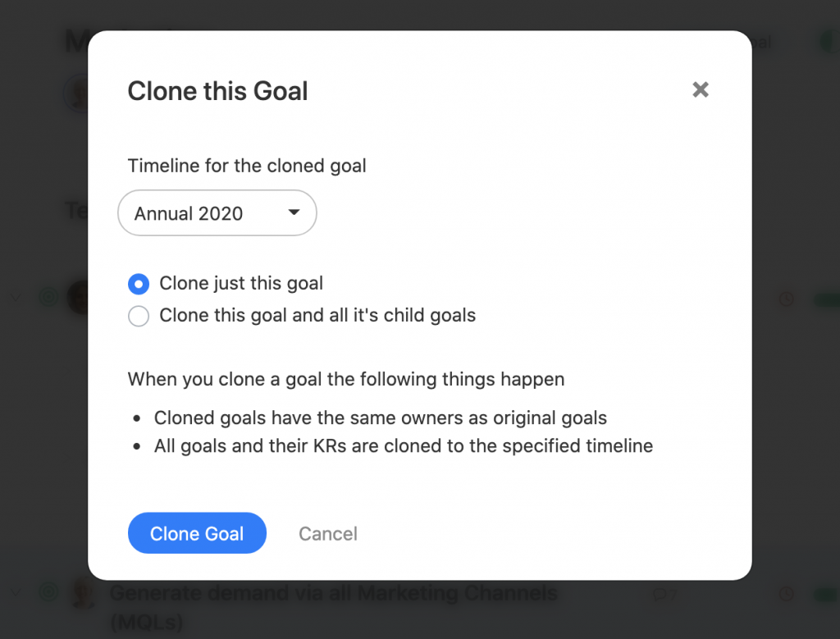
Task: Click the green progress bar on the middle goal row
Action: 827,299
